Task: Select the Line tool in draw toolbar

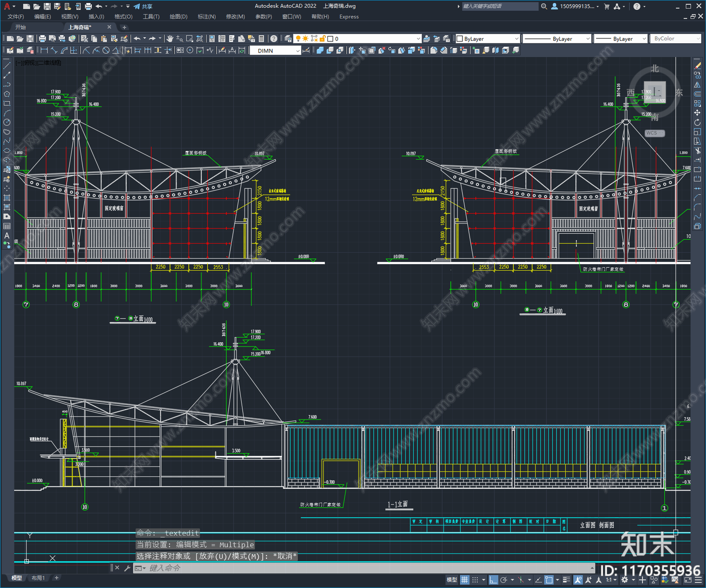Action: click(x=7, y=66)
